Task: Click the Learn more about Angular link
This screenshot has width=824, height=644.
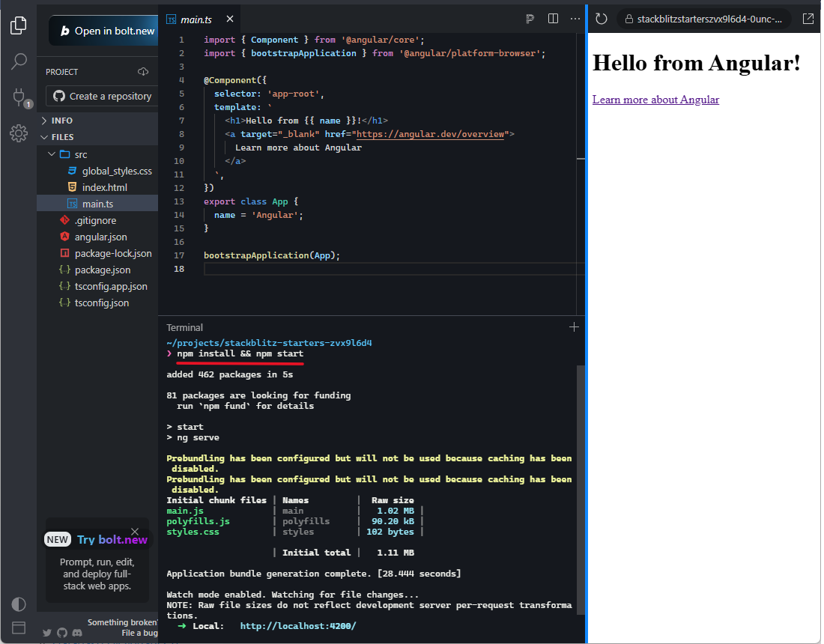Action: [x=655, y=100]
